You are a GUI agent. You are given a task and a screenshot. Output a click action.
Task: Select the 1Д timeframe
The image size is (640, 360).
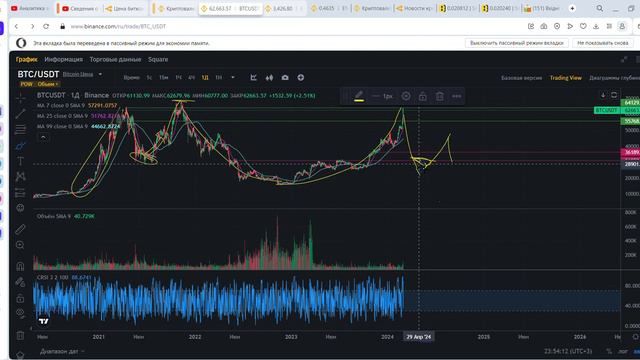[x=205, y=78]
